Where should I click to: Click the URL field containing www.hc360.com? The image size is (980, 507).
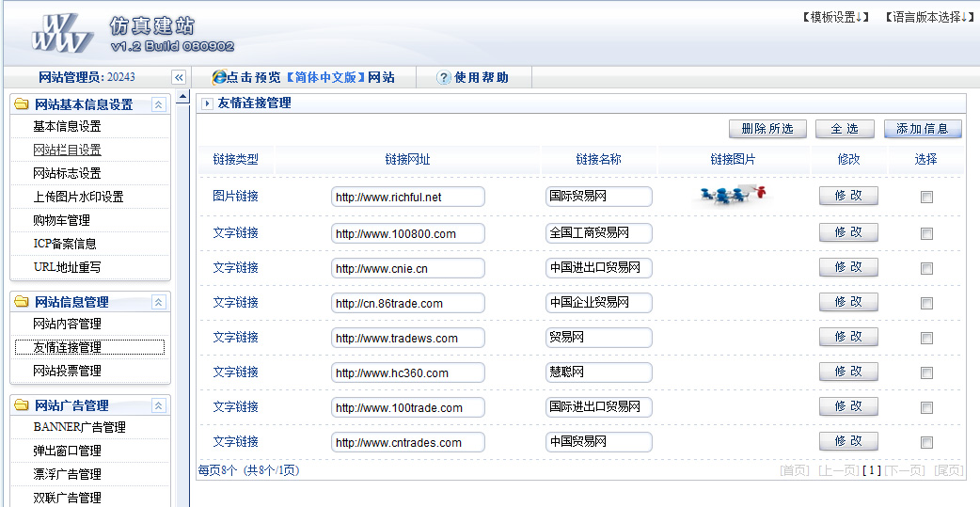[407, 372]
